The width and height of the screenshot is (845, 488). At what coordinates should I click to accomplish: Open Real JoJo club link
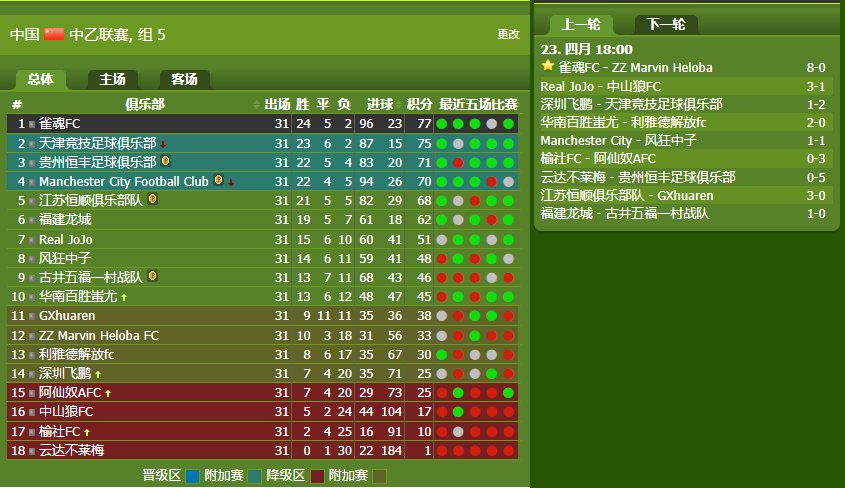pos(65,239)
